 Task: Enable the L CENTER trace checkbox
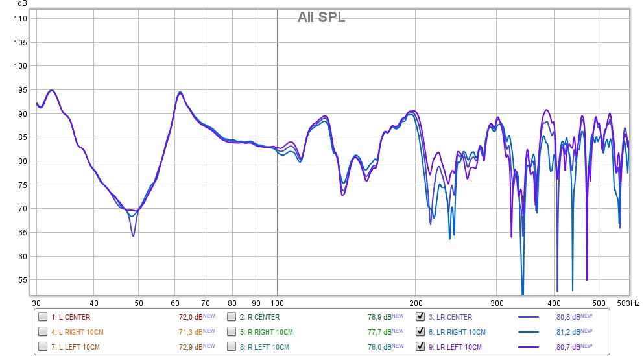43,317
